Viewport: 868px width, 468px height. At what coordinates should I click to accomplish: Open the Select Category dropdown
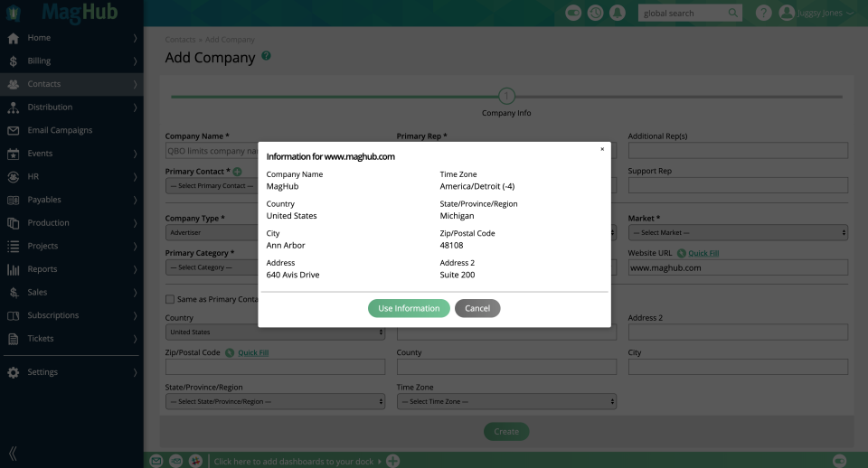(212, 267)
